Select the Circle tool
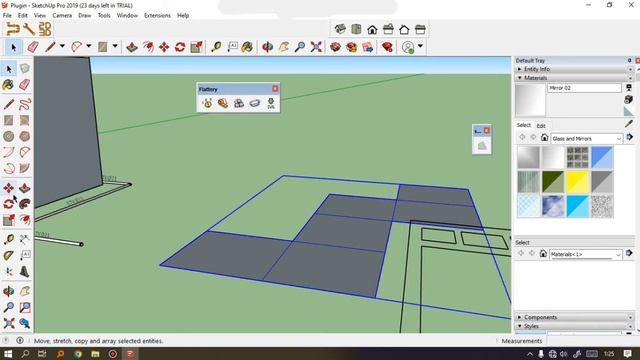 (x=9, y=136)
